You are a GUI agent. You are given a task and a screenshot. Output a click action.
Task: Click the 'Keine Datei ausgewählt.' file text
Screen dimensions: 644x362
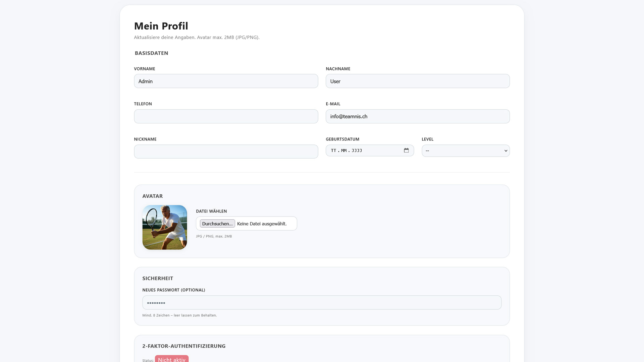262,224
